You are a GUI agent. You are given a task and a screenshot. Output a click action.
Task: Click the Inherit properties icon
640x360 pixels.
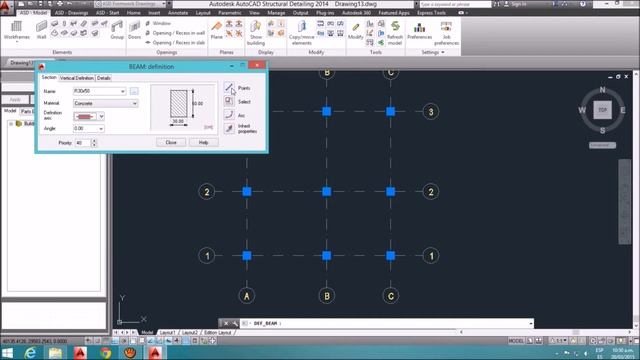pyautogui.click(x=229, y=128)
